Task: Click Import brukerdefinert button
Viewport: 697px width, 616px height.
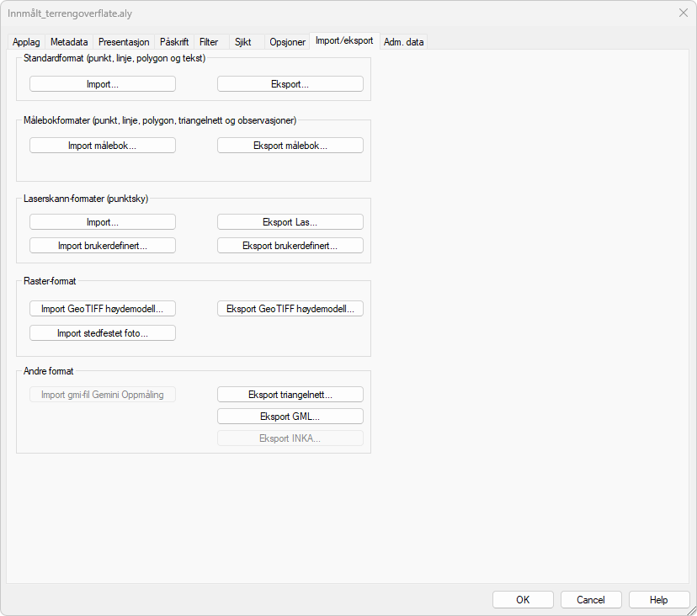Action: tap(103, 246)
